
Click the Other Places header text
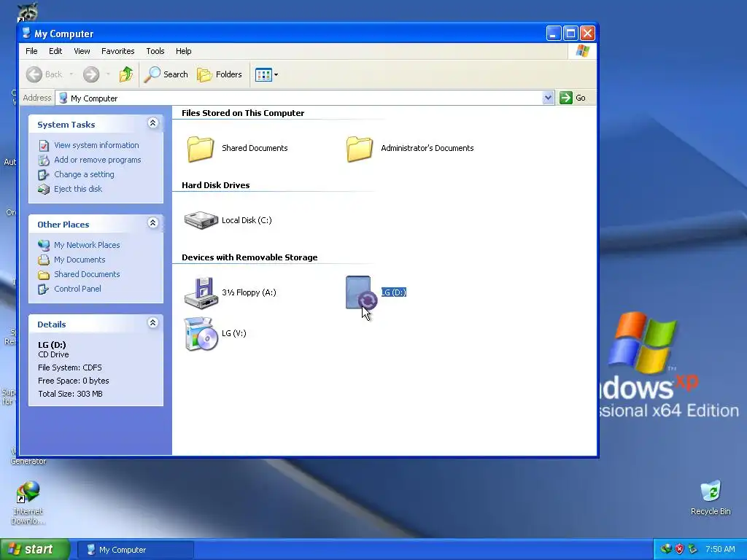(63, 225)
